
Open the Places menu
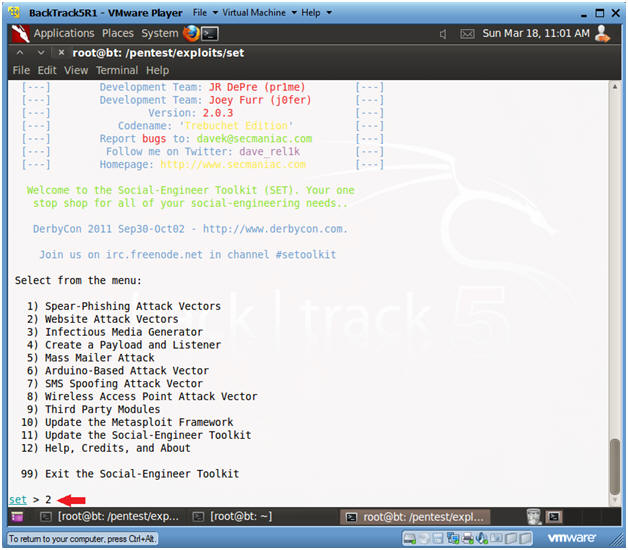click(118, 33)
